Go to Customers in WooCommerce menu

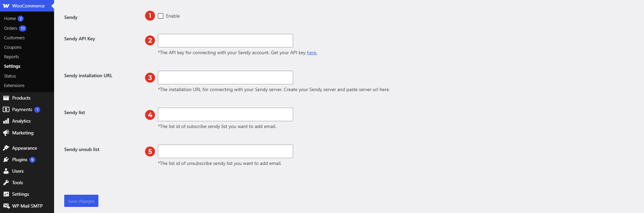point(14,38)
